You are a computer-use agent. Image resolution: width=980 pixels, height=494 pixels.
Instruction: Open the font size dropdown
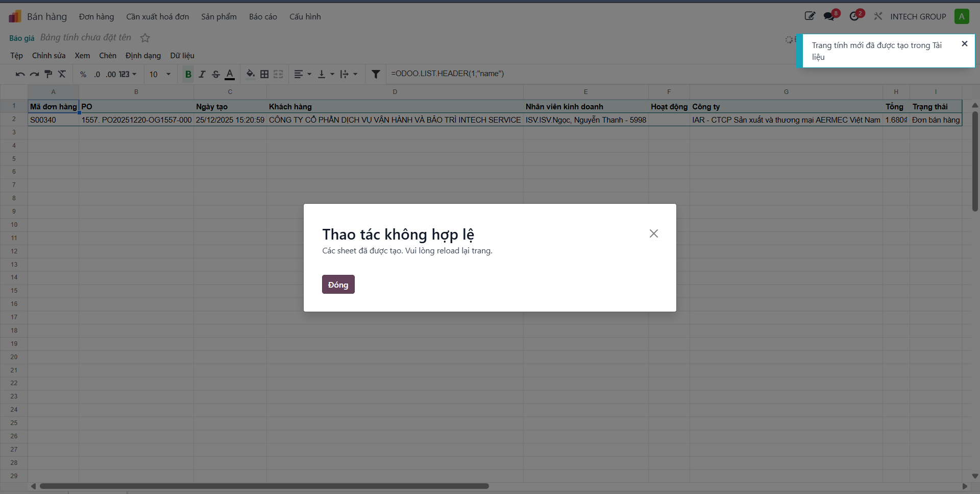[160, 74]
